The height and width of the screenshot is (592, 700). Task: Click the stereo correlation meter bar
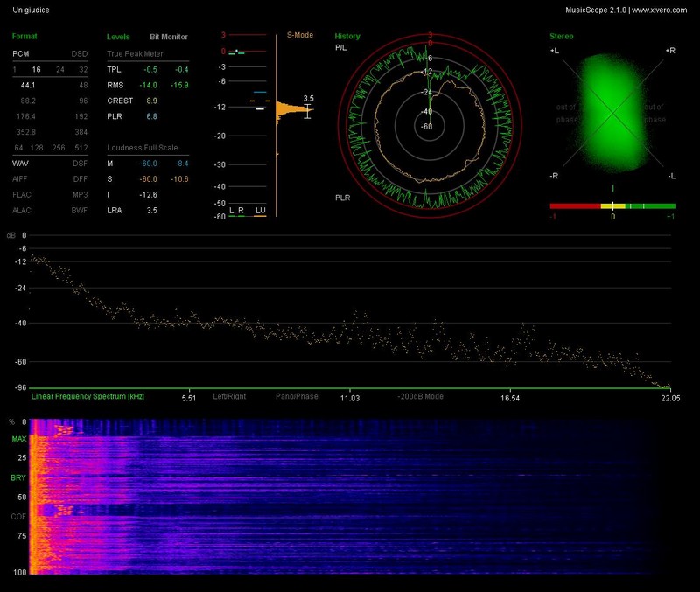[x=612, y=206]
